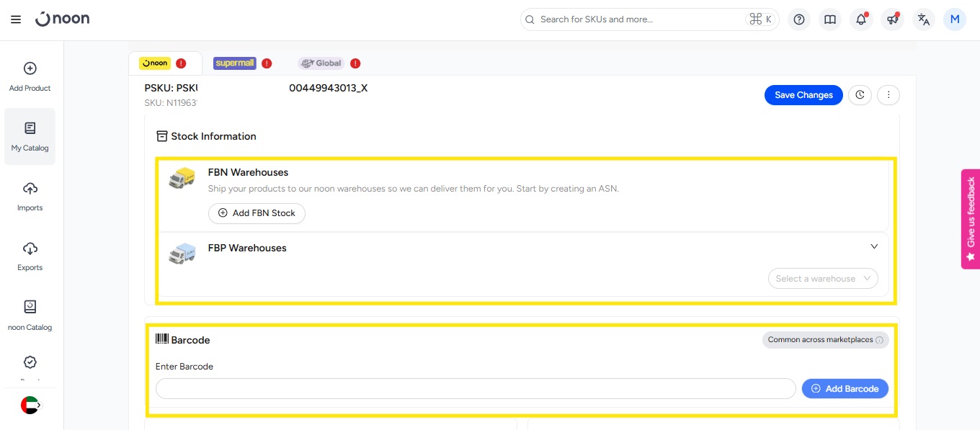The height and width of the screenshot is (430, 980).
Task: Click the search magnifier icon
Action: 530,19
